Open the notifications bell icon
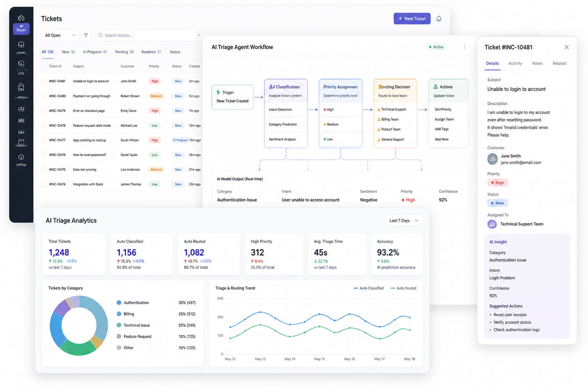 point(439,18)
